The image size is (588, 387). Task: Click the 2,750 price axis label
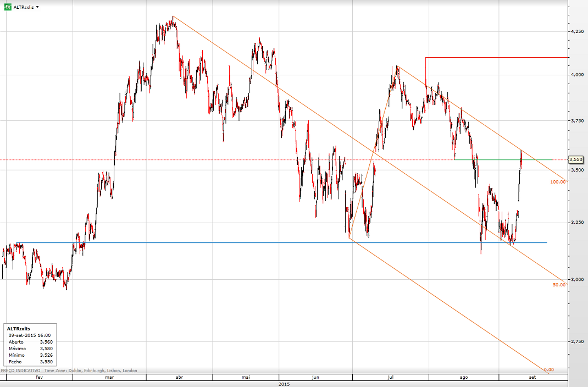(577, 341)
